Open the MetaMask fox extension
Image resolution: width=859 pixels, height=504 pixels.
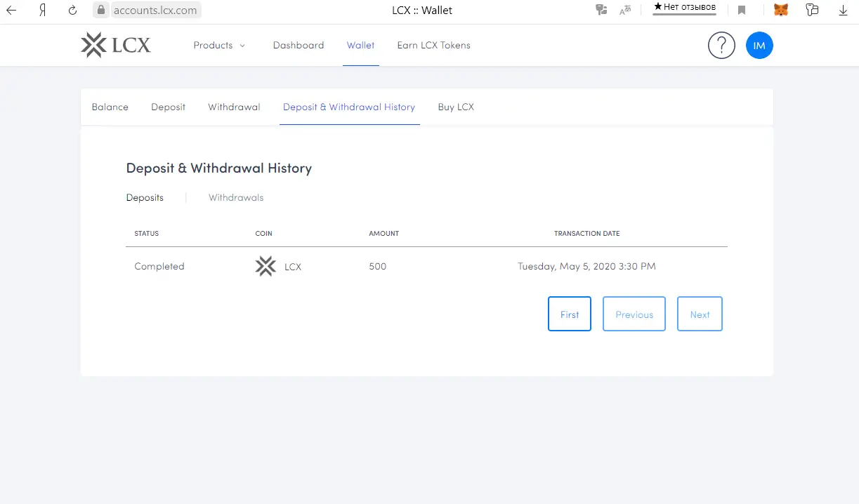click(780, 10)
